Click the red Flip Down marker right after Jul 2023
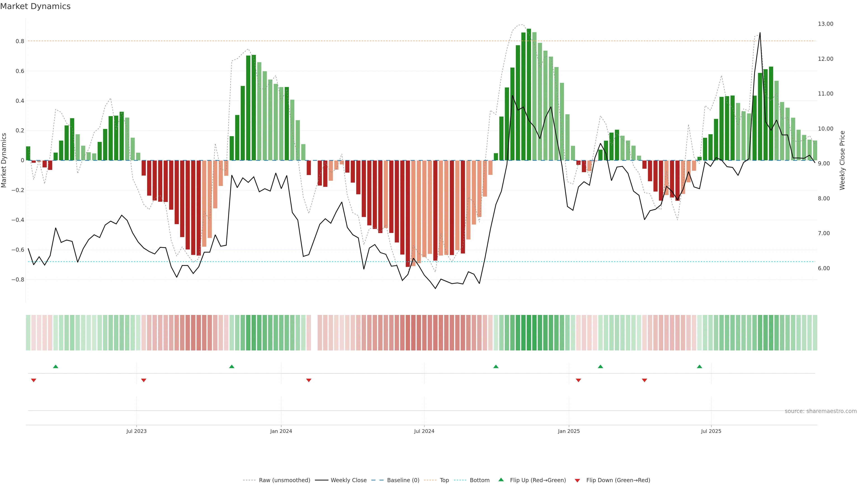Screen dimensions: 868x488 pos(144,380)
